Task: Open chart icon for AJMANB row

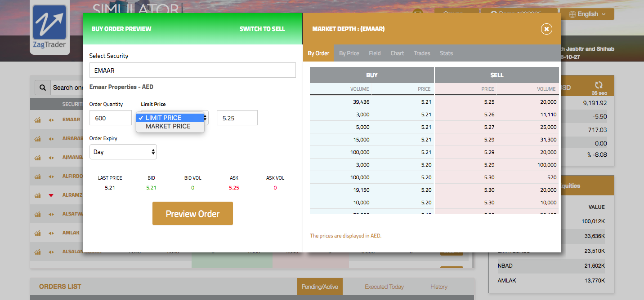Action: (38, 158)
